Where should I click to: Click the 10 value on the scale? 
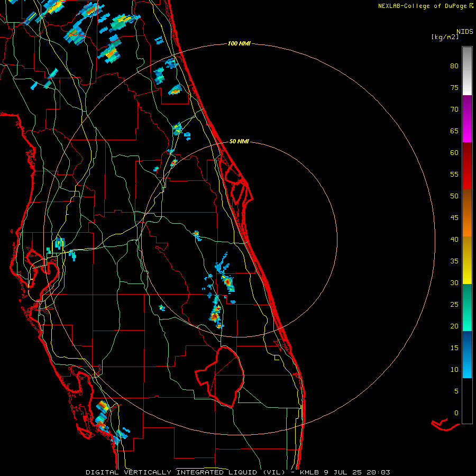point(454,370)
